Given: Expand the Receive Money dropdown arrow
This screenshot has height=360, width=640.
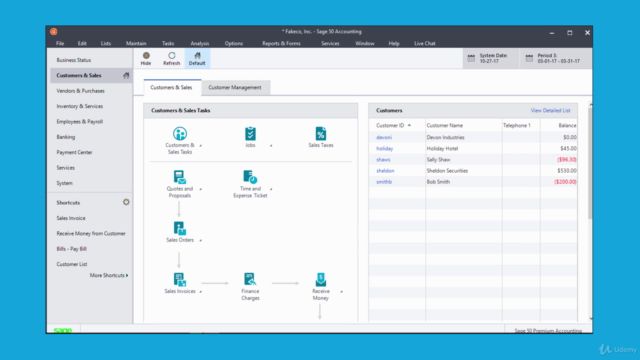Looking at the screenshot, I should [x=342, y=292].
